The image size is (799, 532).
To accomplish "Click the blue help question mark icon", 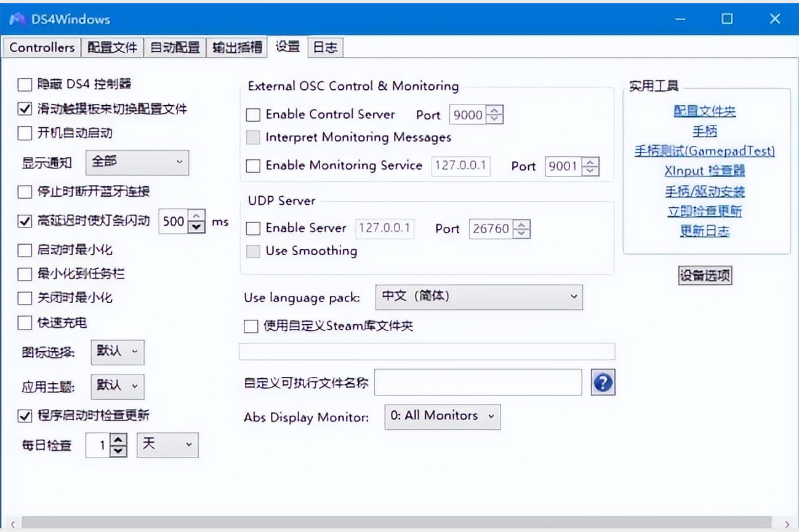I will (x=603, y=383).
